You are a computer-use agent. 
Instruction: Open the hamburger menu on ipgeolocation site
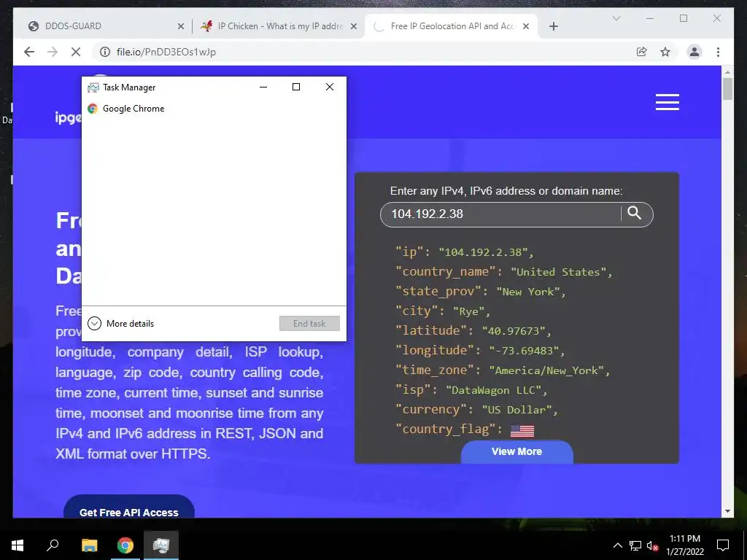coord(667,102)
